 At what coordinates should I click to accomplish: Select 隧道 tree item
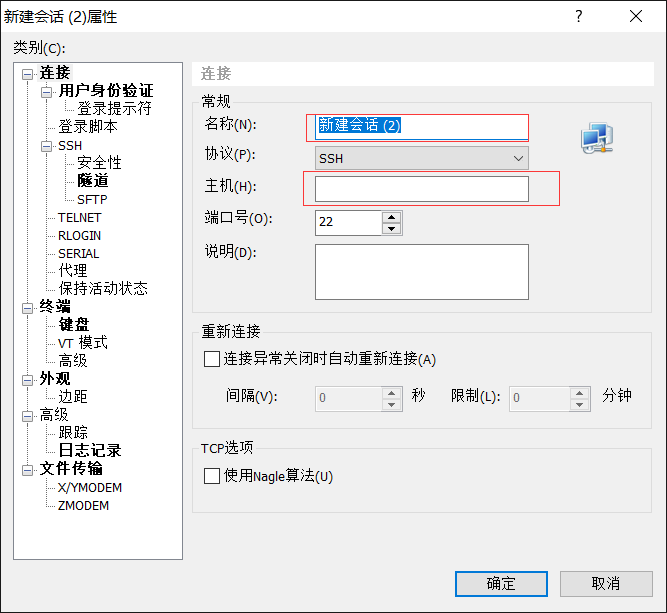tap(93, 180)
